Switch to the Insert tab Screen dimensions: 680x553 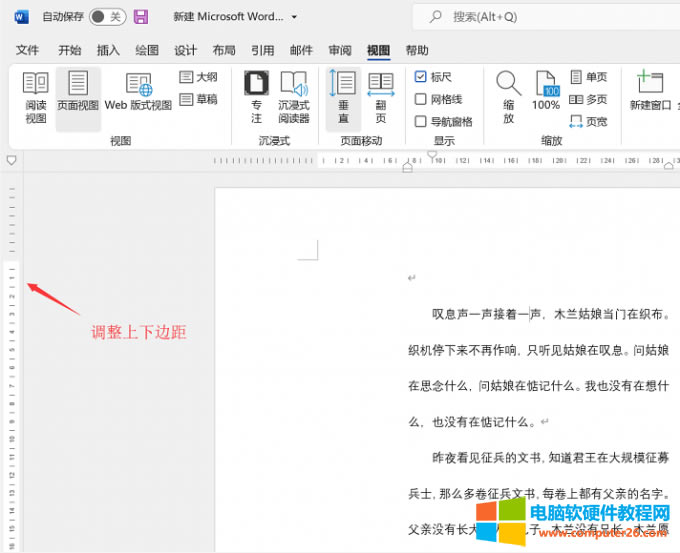[x=108, y=50]
